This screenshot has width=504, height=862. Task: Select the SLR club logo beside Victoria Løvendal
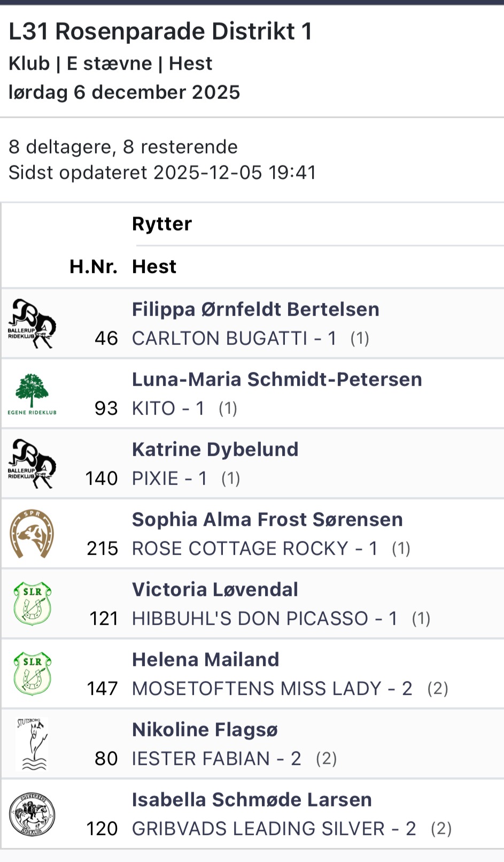pyautogui.click(x=32, y=604)
